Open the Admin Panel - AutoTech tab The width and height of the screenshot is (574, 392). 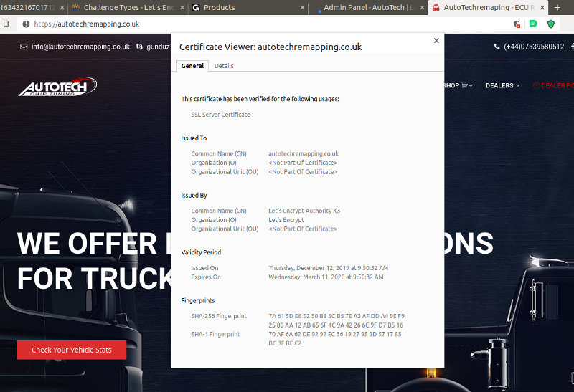click(366, 7)
